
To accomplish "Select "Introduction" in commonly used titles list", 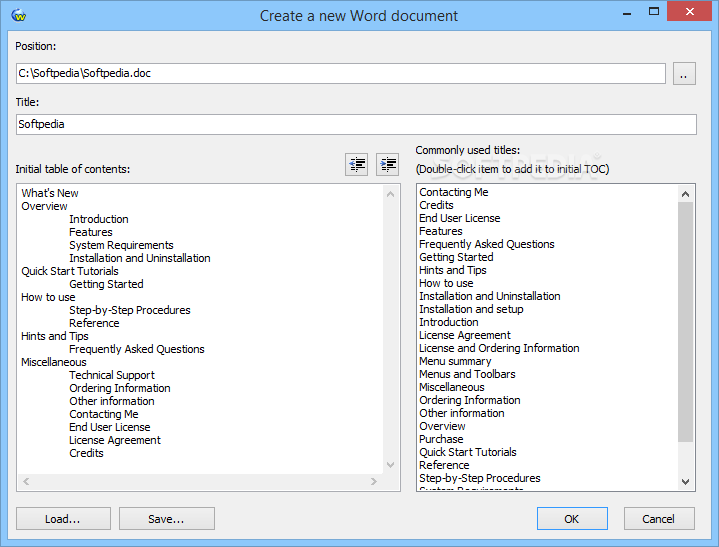I will click(448, 322).
